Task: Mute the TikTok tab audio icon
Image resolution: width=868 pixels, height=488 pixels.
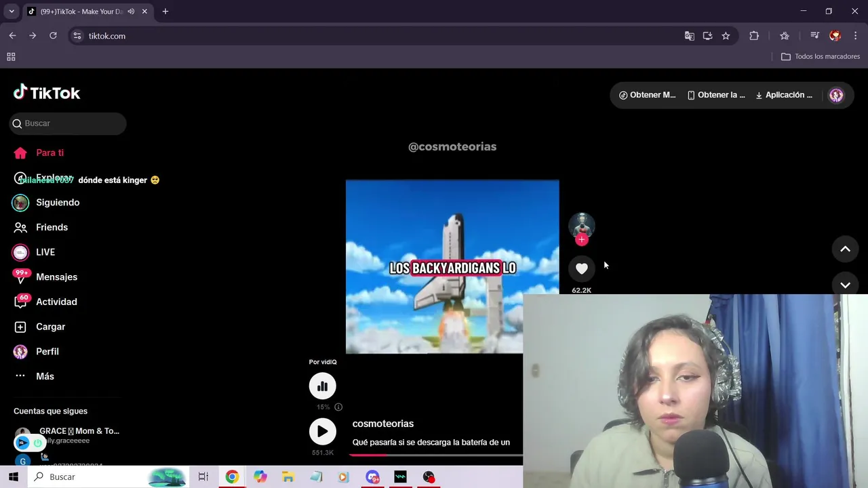Action: pyautogui.click(x=131, y=12)
